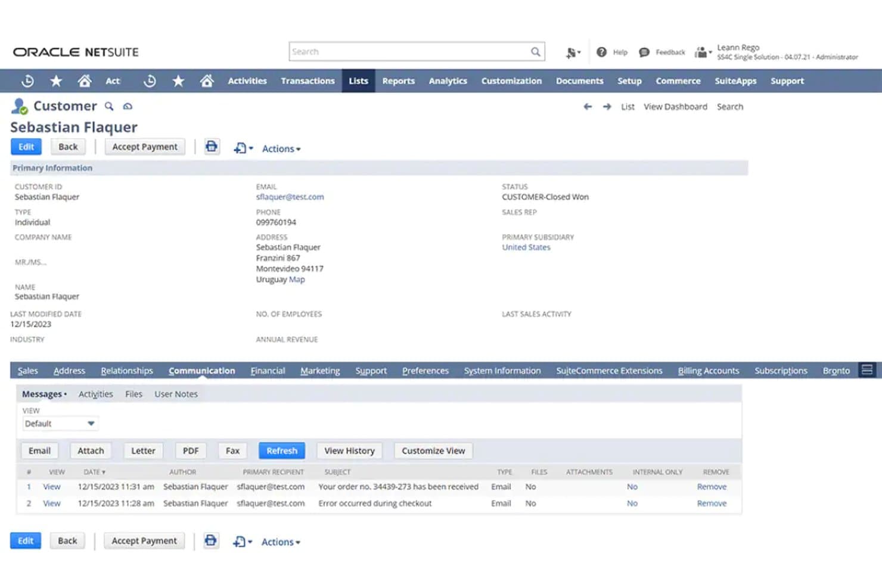Open the bottom Actions dropdown

click(281, 542)
